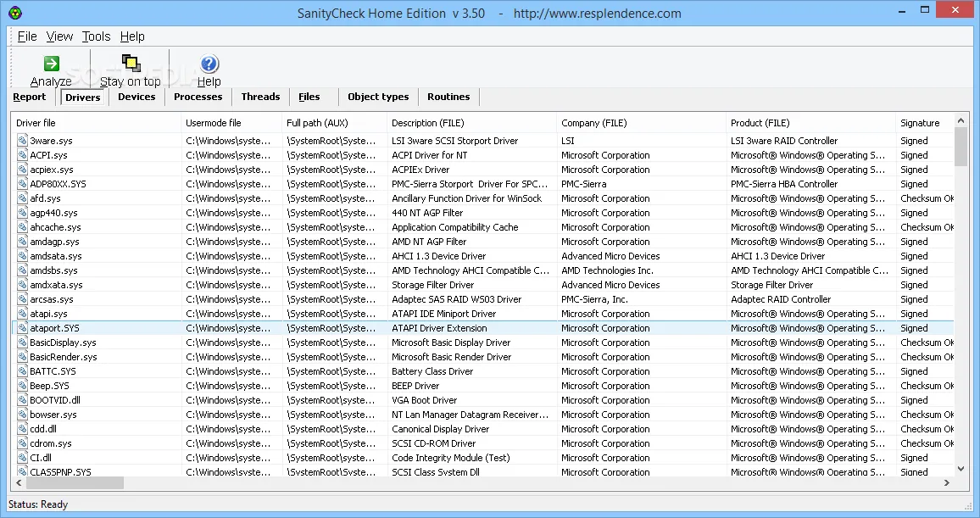The width and height of the screenshot is (980, 518).
Task: Click the file icon beside amdsata.sys
Action: (23, 255)
